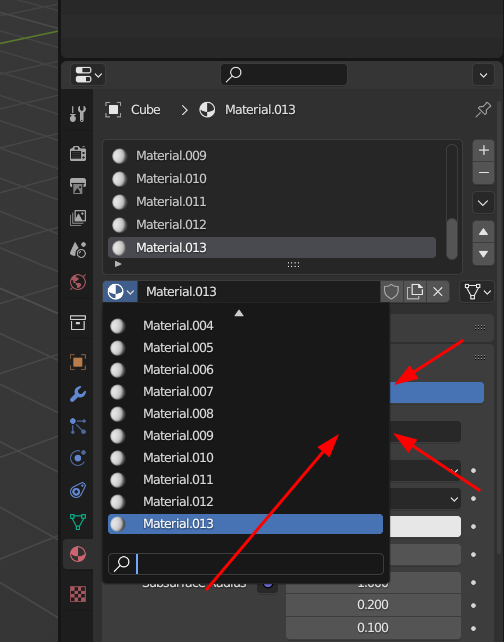This screenshot has height=642, width=504.
Task: Choose Material.012 from dropdown list
Action: (x=246, y=502)
